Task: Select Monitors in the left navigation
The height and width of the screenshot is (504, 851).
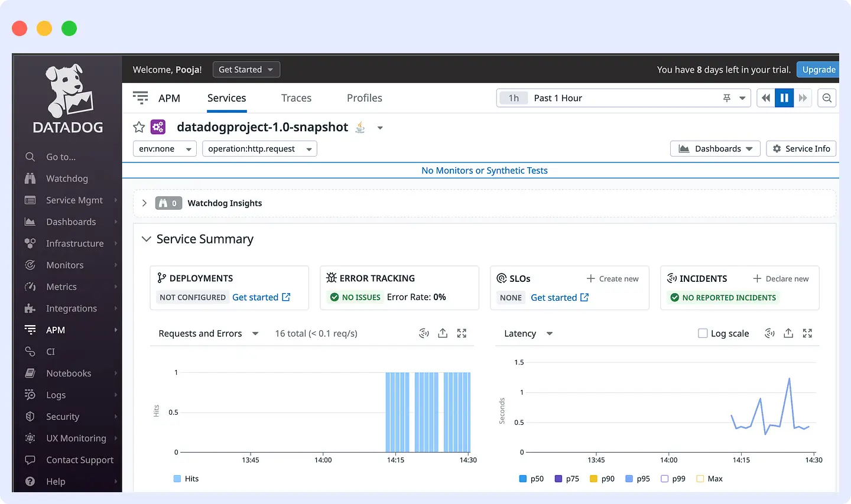Action: point(66,265)
